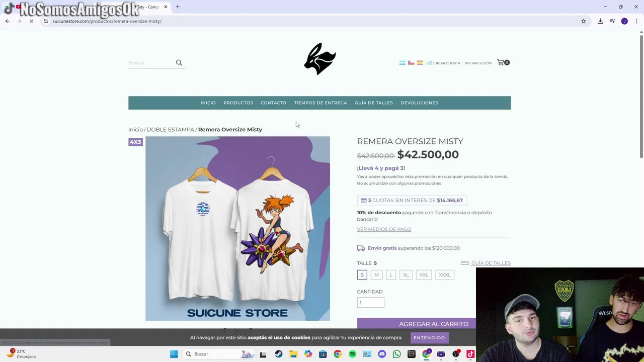The height and width of the screenshot is (362, 644).
Task: Open a new browser tab
Action: [178, 7]
